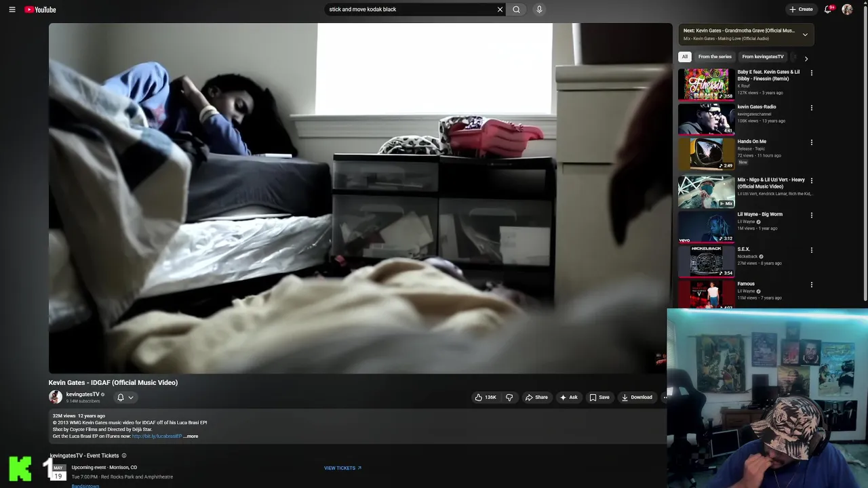Go to YouTube home via logo
The width and height of the screenshot is (868, 488).
40,9
